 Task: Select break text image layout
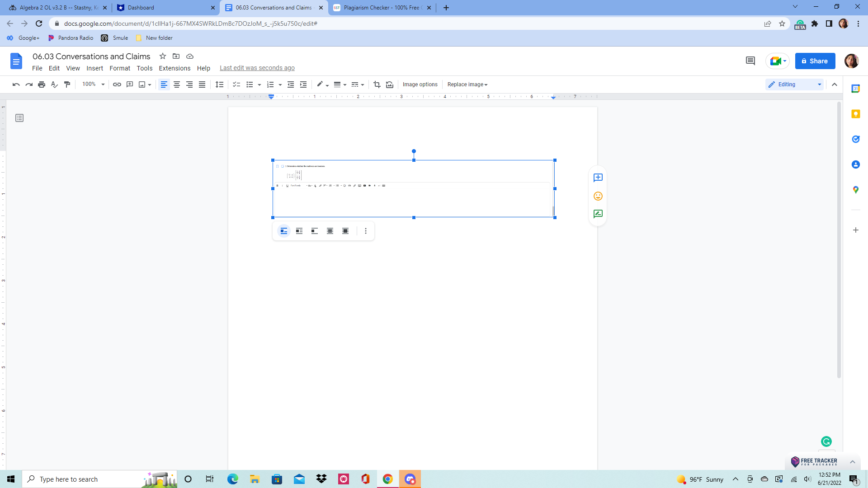coord(314,230)
